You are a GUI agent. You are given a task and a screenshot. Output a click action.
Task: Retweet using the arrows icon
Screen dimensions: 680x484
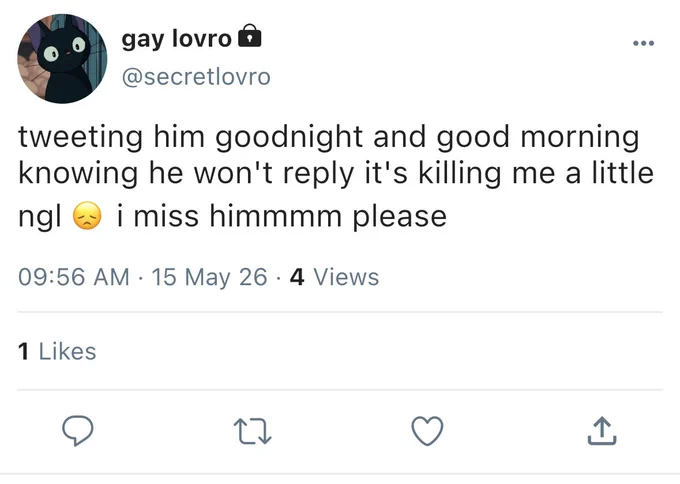(252, 431)
